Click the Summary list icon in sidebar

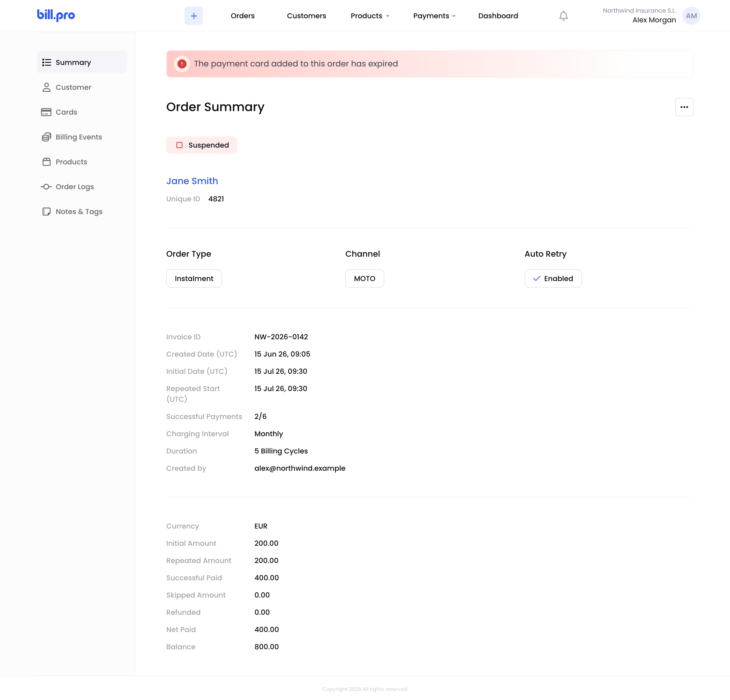pyautogui.click(x=47, y=62)
